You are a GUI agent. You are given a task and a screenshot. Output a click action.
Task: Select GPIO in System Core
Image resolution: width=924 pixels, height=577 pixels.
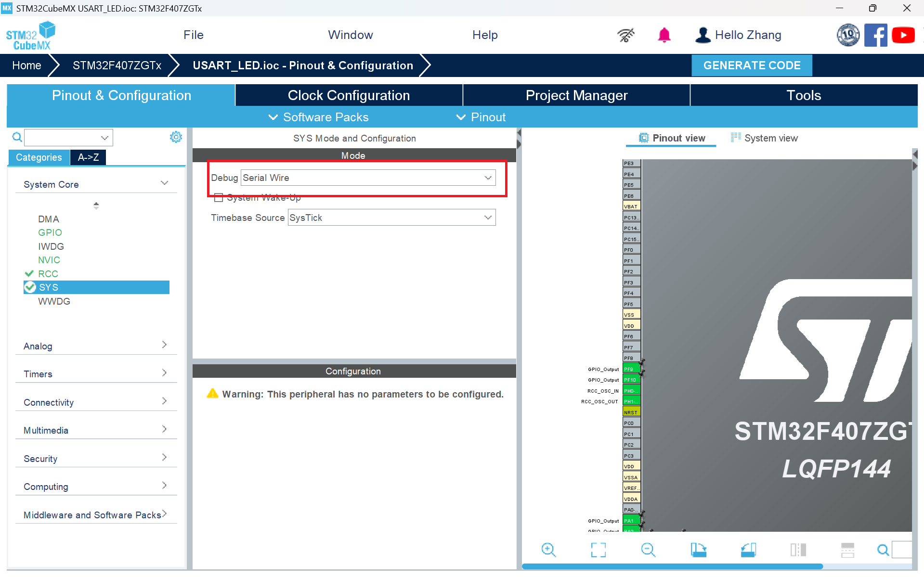click(50, 232)
